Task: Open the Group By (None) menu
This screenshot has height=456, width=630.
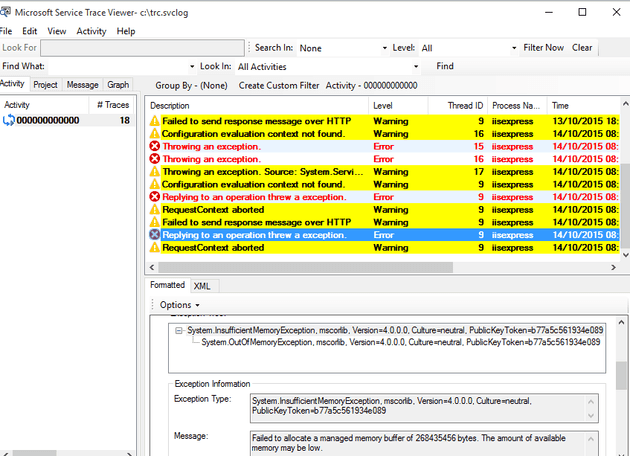Action: 191,85
